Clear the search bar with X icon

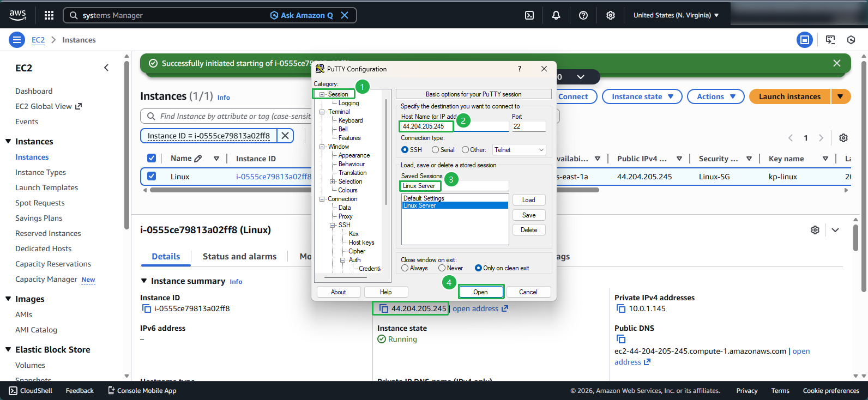click(345, 15)
